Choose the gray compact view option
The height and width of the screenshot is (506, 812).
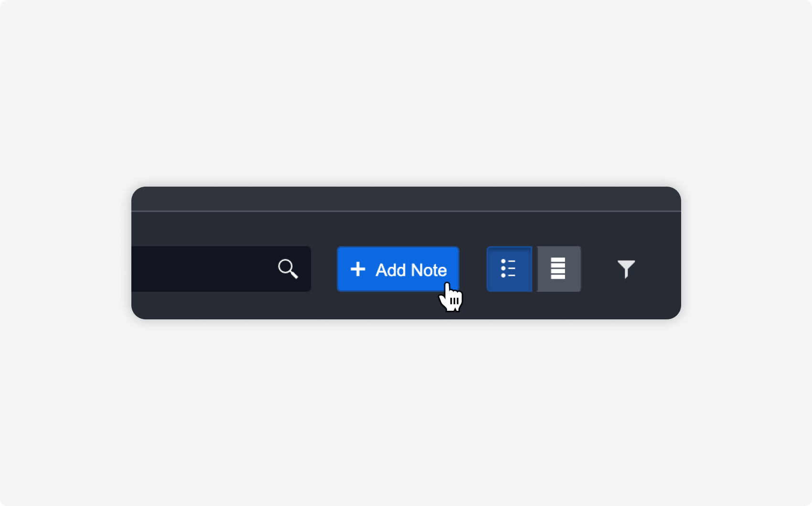pyautogui.click(x=559, y=269)
